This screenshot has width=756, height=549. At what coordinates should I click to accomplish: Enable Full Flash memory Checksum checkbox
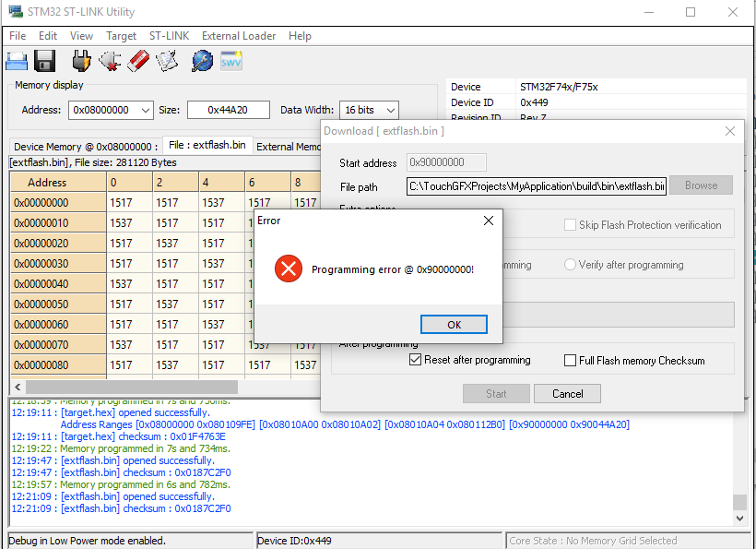570,361
